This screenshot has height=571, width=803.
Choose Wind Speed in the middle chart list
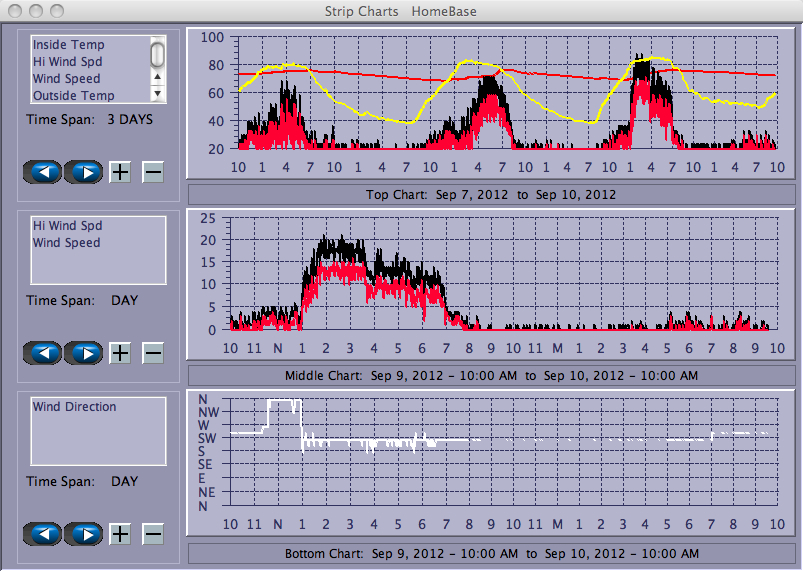click(66, 243)
